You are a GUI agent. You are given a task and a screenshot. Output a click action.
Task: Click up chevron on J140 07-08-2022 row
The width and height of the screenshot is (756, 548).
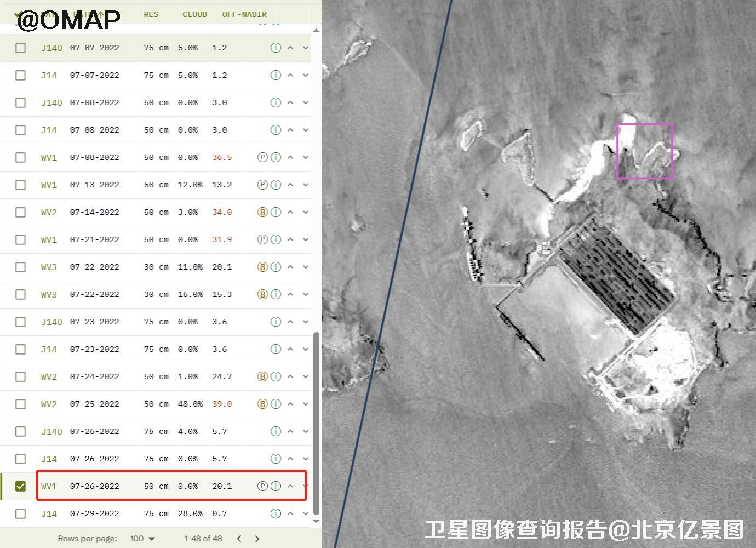click(290, 102)
